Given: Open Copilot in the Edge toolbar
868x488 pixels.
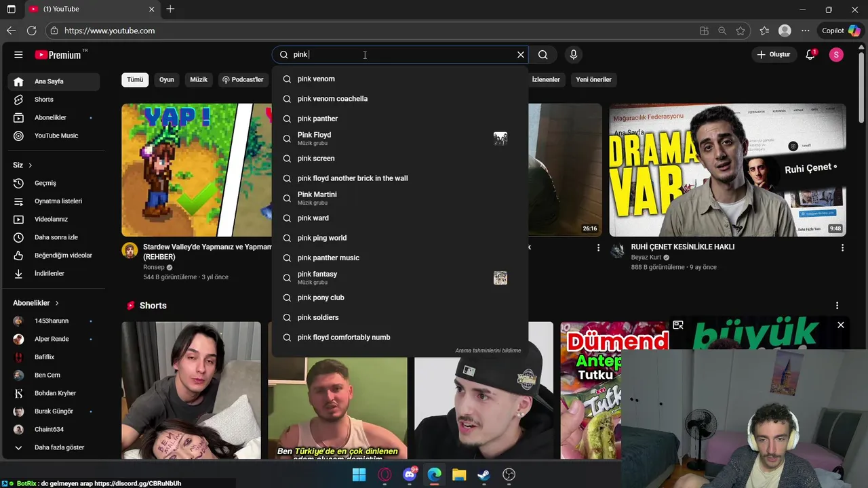Looking at the screenshot, I should pos(841,30).
